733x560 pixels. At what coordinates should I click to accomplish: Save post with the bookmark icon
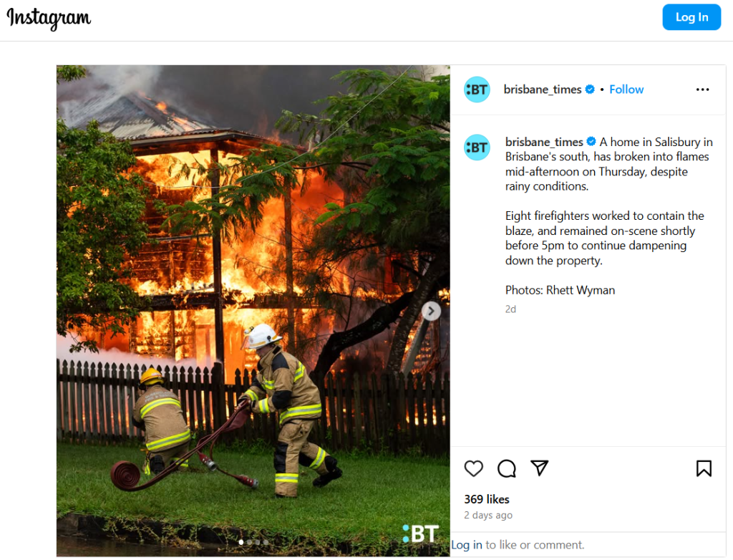[x=704, y=468]
